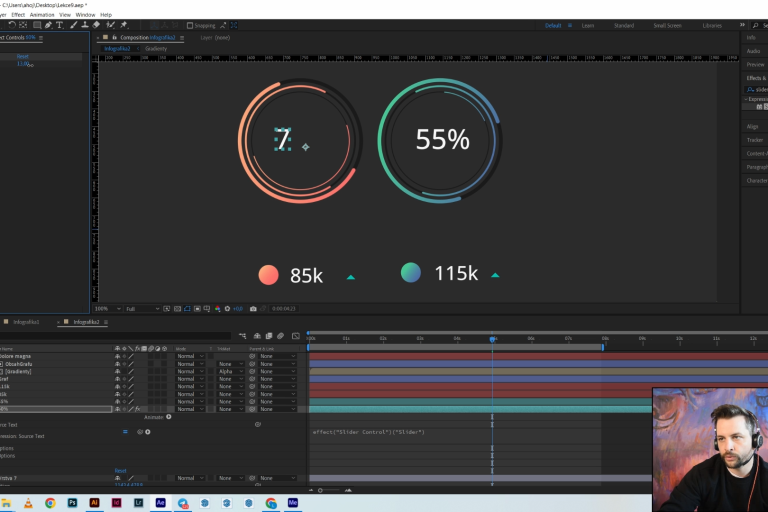Click the Animate add button for text
Screen dimensions: 768x512
(x=168, y=417)
